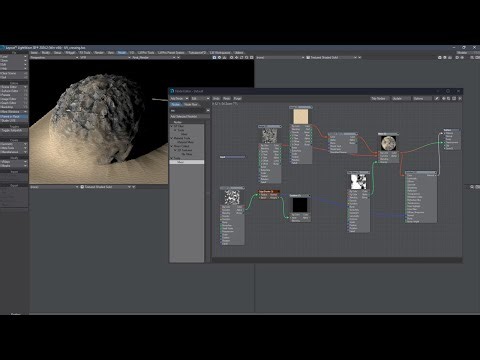Select the black preview node thumbnail
This screenshot has width=480, height=360.
coord(300,205)
